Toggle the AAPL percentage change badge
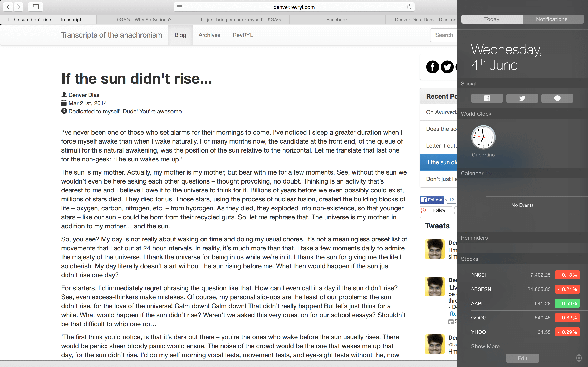Viewport: 588px width, 367px height. coord(567,303)
